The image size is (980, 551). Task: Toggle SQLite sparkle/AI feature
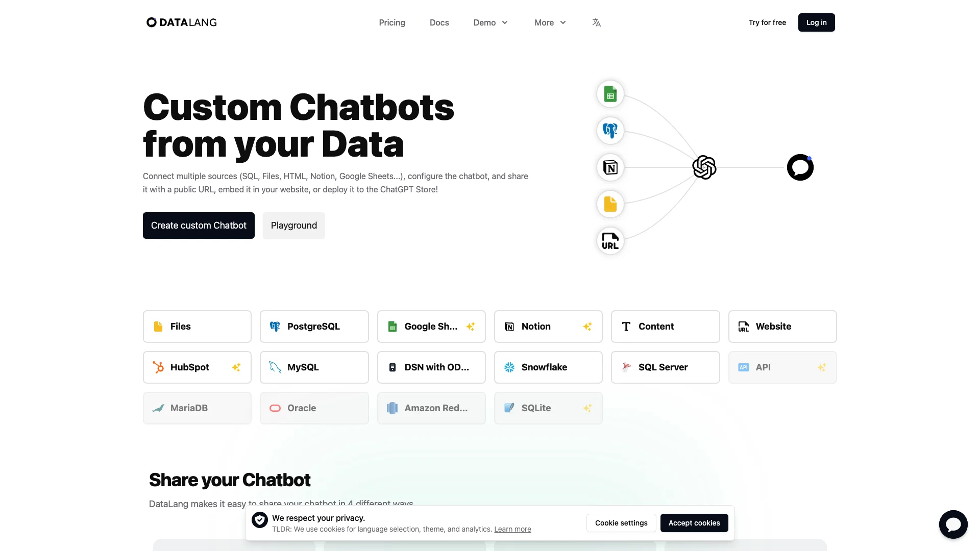[x=587, y=408]
